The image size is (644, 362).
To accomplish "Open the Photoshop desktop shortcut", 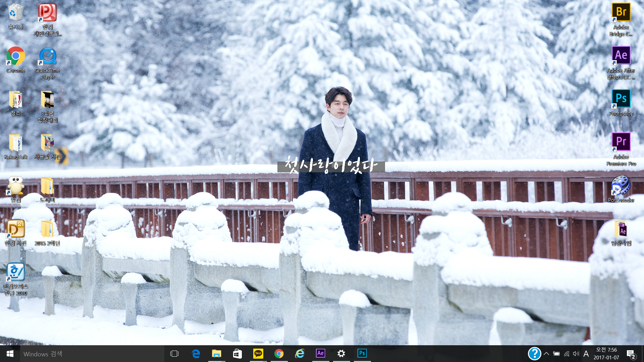I will coord(621,99).
